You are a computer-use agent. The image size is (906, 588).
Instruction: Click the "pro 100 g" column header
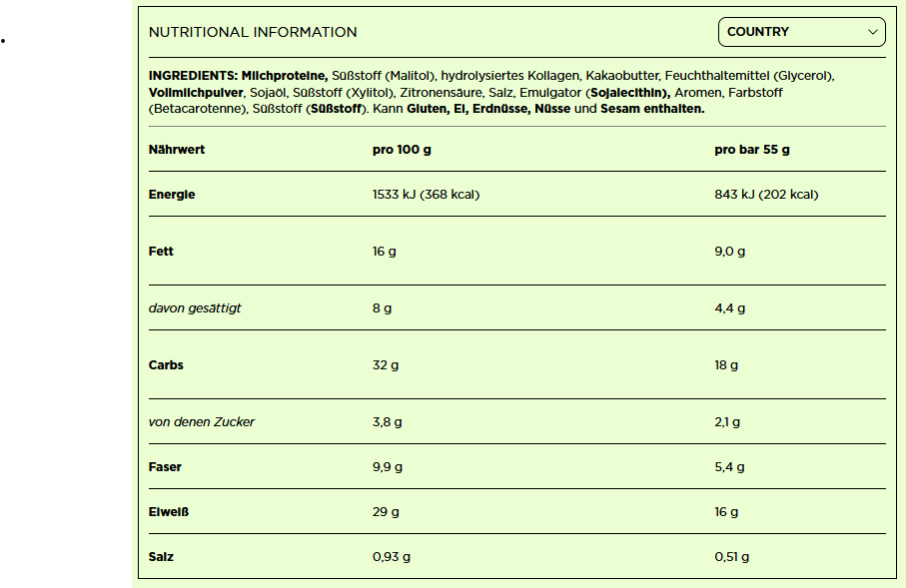pyautogui.click(x=402, y=150)
